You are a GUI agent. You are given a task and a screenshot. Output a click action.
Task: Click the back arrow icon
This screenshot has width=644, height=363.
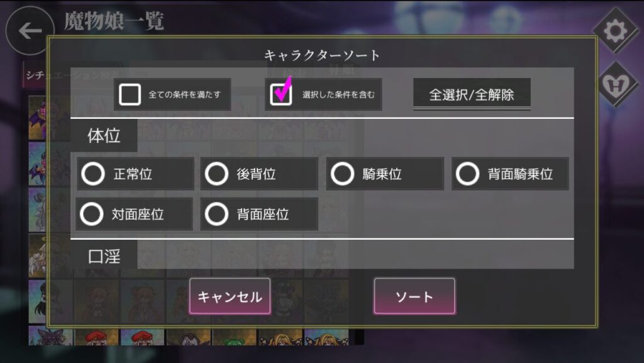click(30, 30)
